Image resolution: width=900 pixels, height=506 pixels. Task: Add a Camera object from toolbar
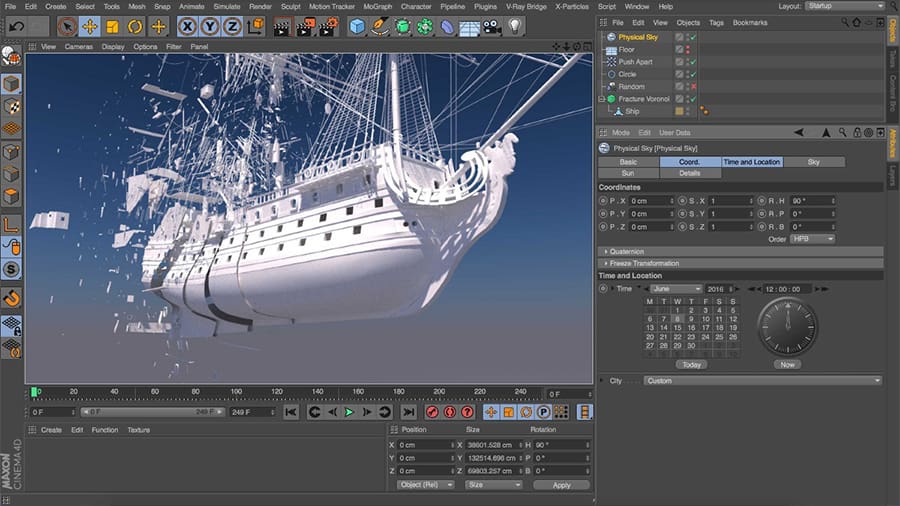click(x=492, y=26)
